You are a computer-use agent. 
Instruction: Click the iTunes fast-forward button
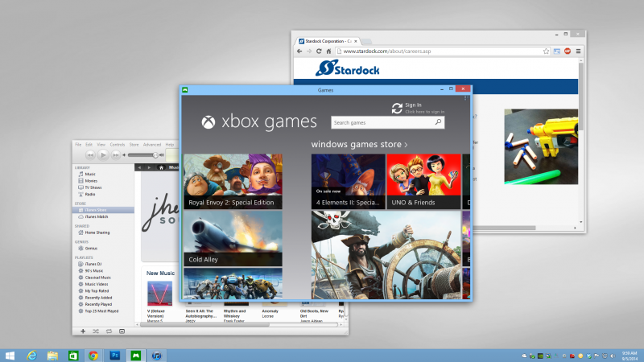point(116,154)
